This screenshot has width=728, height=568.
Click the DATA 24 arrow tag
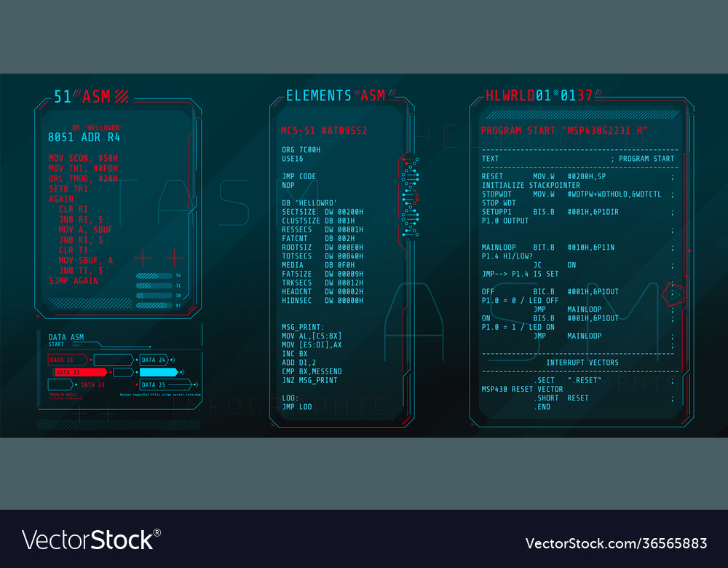[x=153, y=359]
